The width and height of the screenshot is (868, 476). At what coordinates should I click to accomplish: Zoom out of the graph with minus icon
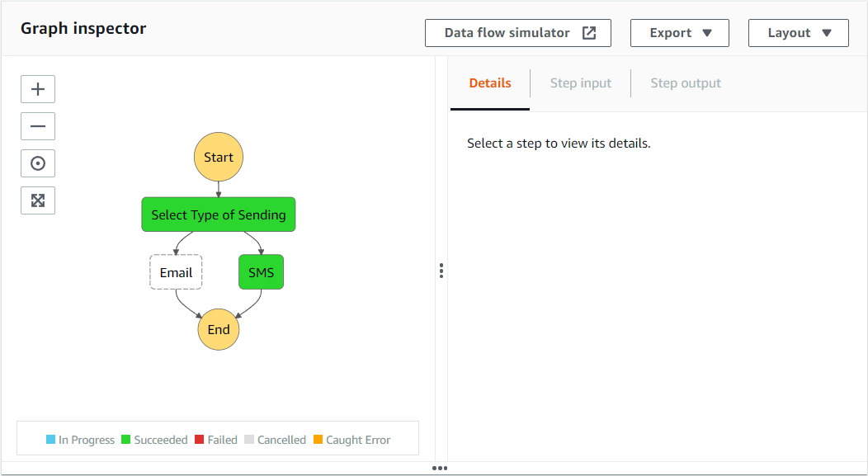point(38,126)
